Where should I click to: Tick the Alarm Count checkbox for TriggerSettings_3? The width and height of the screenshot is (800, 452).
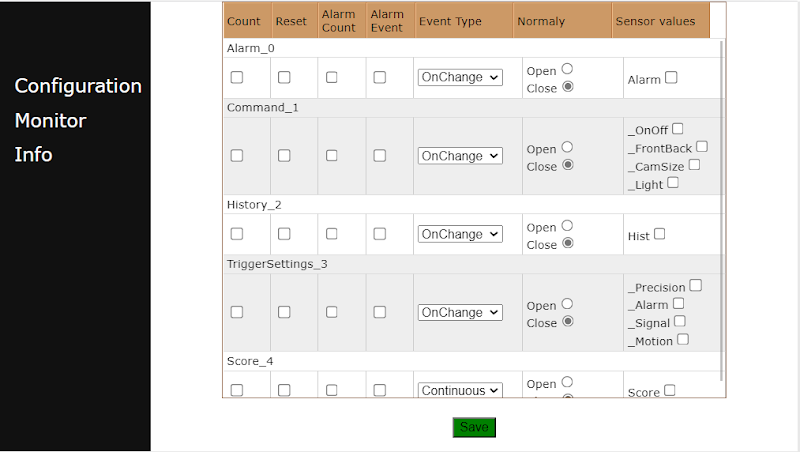[332, 312]
